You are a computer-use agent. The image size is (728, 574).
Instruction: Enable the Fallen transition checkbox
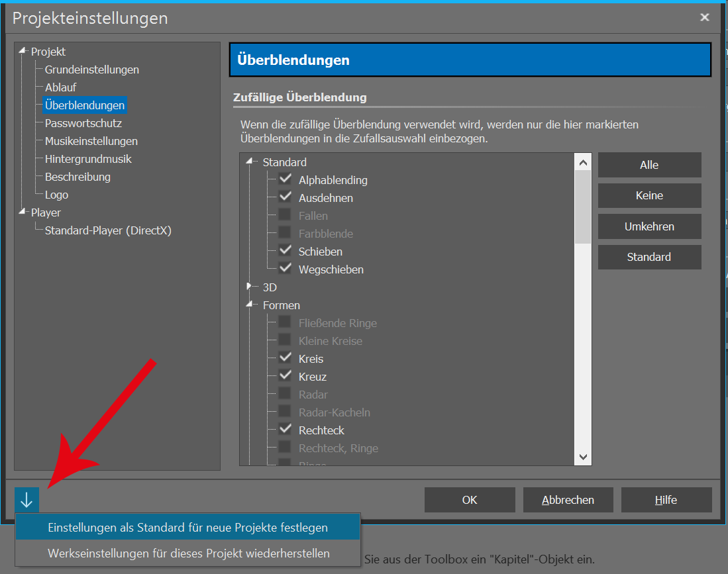click(285, 215)
